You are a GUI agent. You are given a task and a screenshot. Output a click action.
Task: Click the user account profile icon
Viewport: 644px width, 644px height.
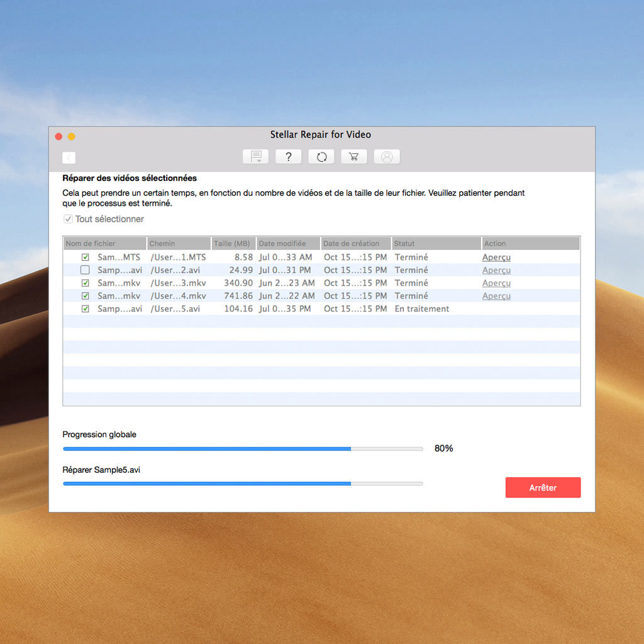tap(387, 157)
